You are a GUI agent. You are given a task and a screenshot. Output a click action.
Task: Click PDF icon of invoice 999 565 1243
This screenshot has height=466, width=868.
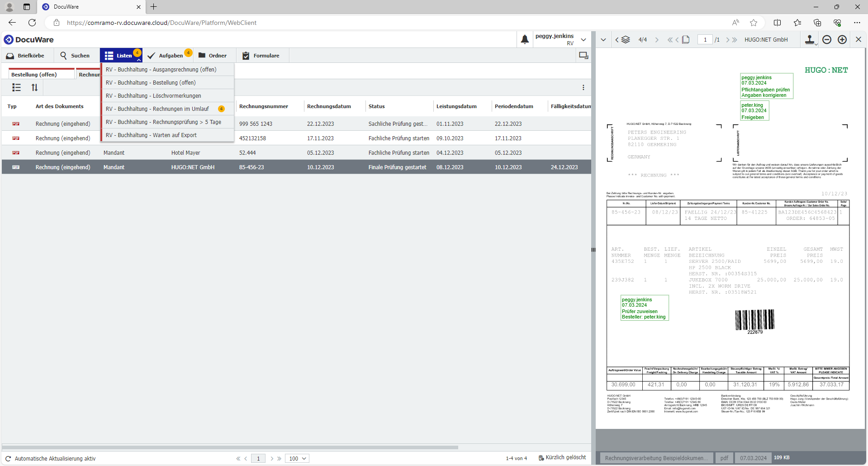pos(16,124)
